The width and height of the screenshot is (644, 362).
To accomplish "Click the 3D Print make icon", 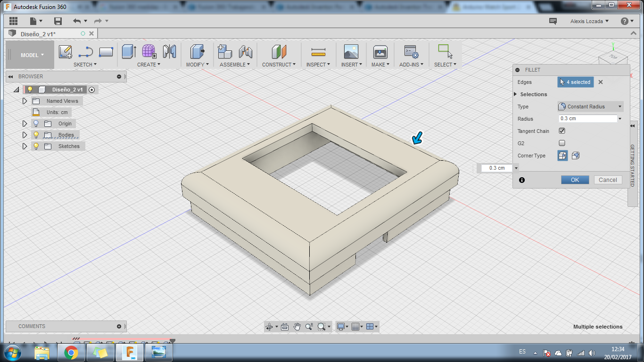I will [x=380, y=51].
